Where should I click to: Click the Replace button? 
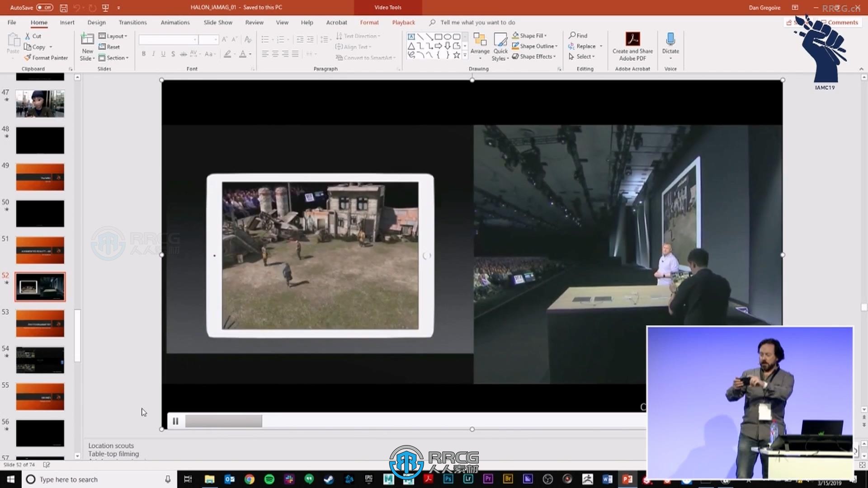pos(582,46)
